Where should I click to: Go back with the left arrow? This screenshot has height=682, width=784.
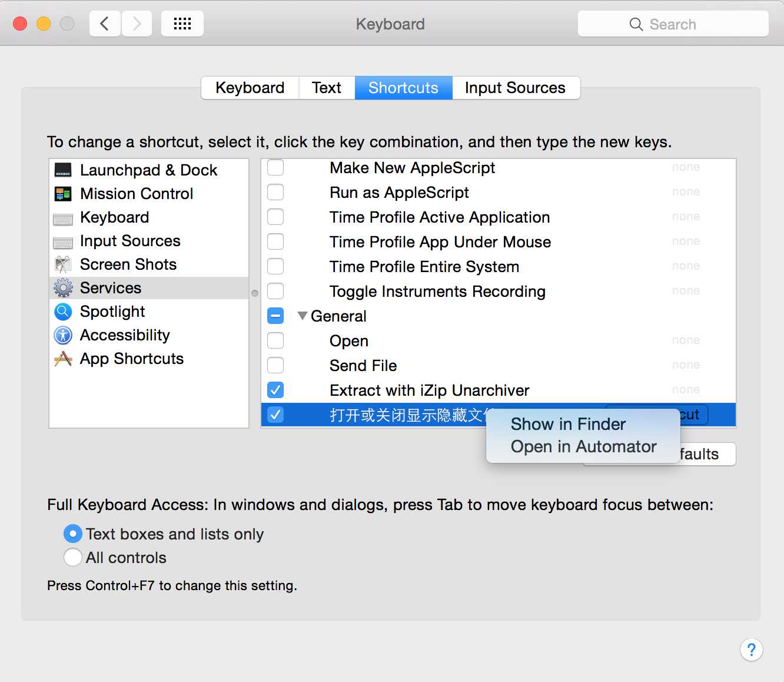coord(105,24)
